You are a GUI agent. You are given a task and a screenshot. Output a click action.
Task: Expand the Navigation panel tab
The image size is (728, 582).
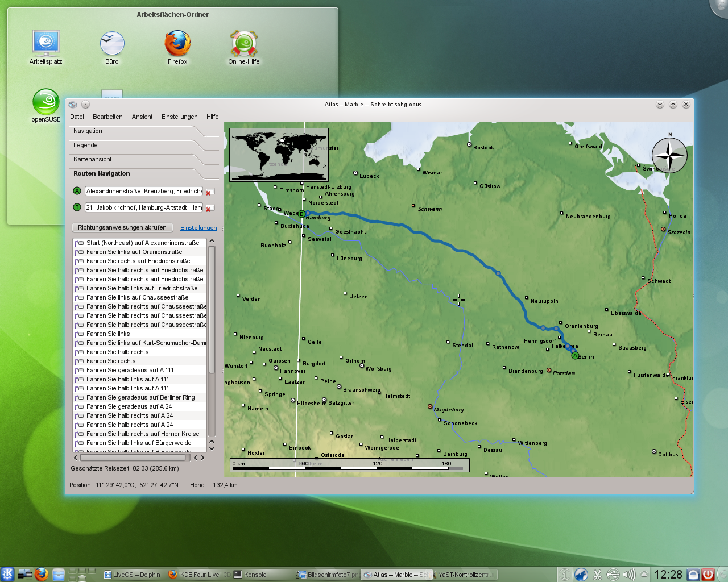(x=88, y=131)
